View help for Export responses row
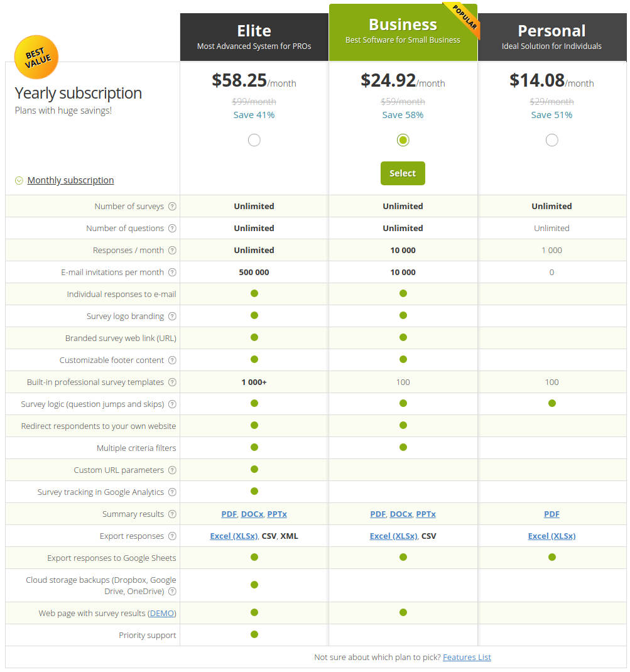The height and width of the screenshot is (672, 630). [x=172, y=536]
